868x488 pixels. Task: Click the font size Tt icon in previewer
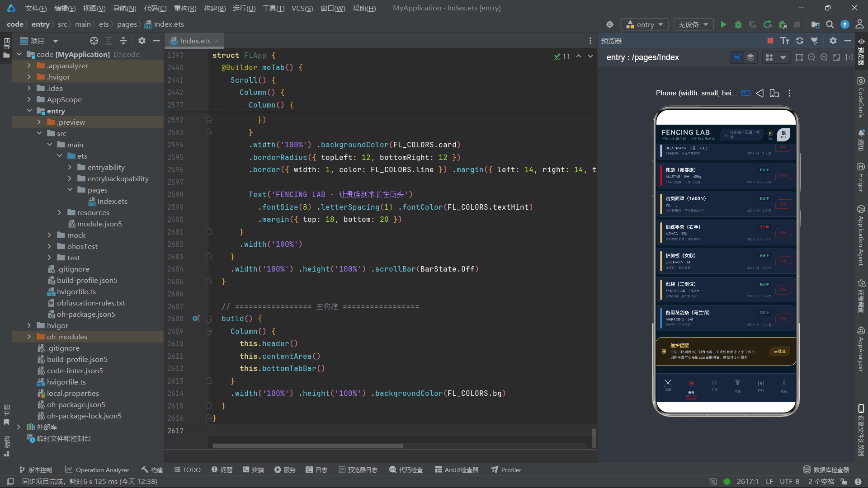point(785,41)
